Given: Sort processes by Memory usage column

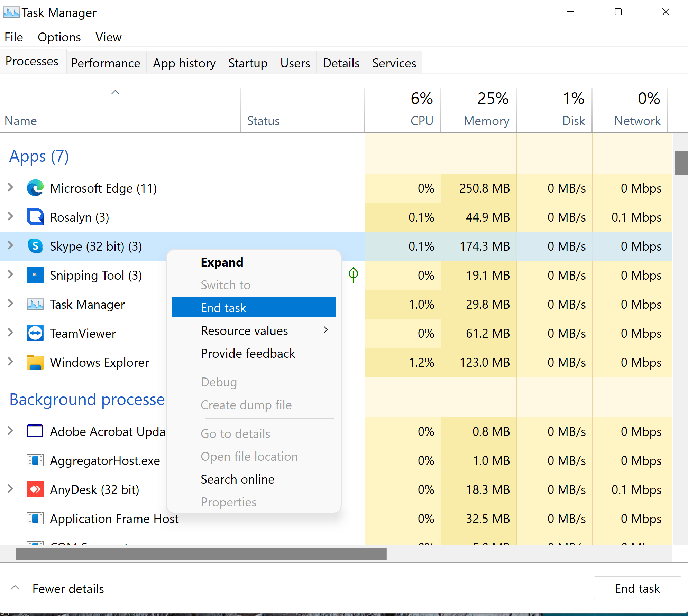Looking at the screenshot, I should 478,110.
